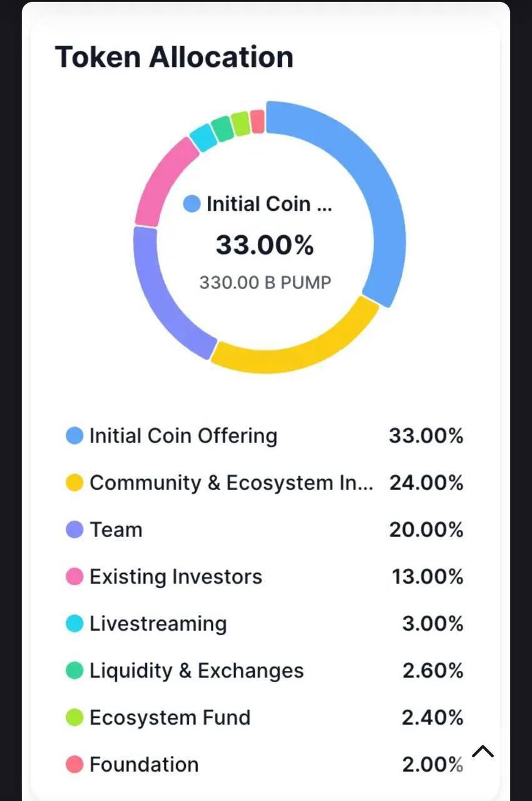Click the Existing Investors legend label
Viewport: 532px width, 801px height.
tap(176, 576)
